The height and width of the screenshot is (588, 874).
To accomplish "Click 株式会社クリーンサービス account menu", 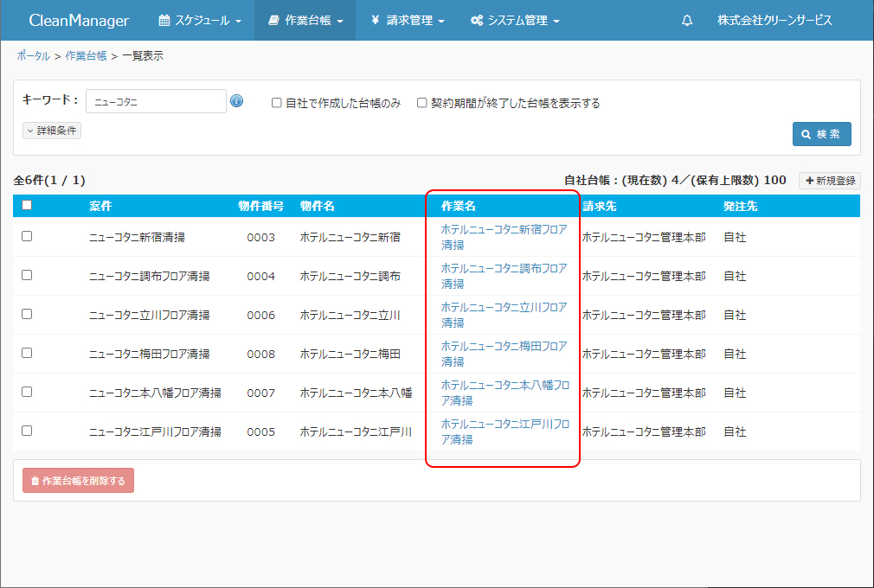I will click(774, 21).
